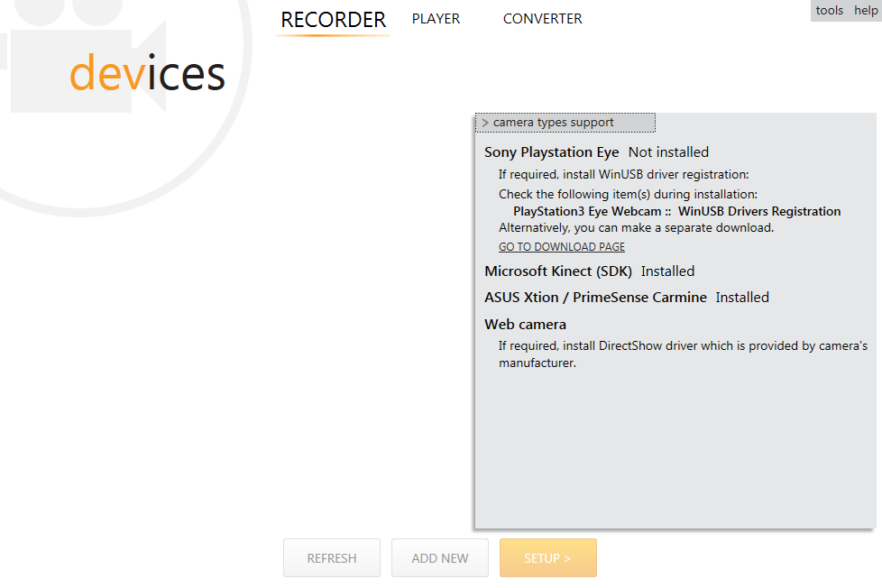Select the Microsoft Kinect (SDK) heading
Screen dimensions: 882x588
558,271
